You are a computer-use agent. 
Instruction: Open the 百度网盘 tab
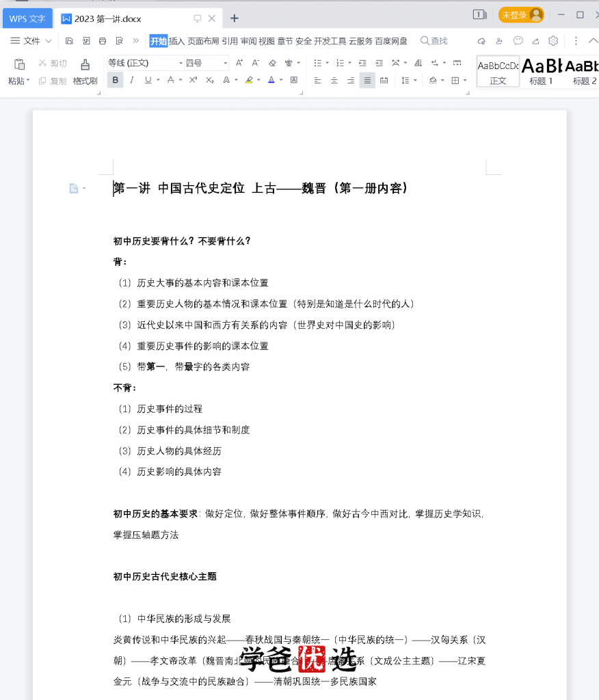(391, 41)
